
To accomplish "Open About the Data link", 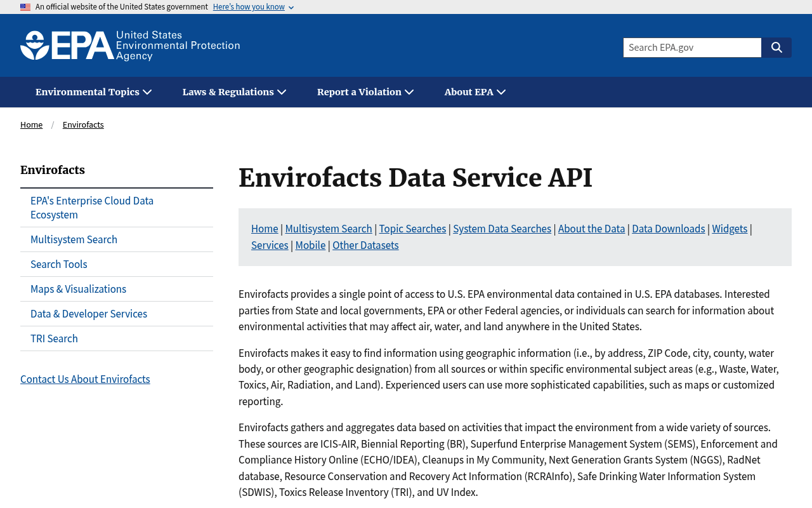I will (x=591, y=229).
